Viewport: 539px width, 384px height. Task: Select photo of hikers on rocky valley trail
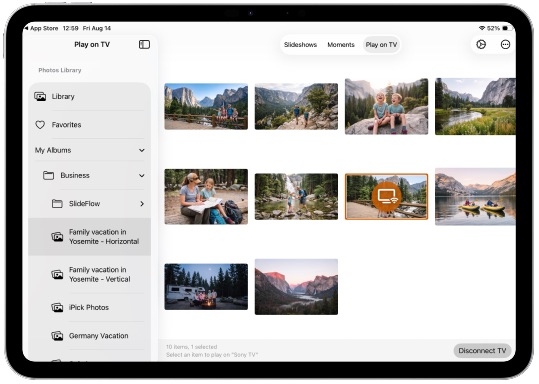296,106
